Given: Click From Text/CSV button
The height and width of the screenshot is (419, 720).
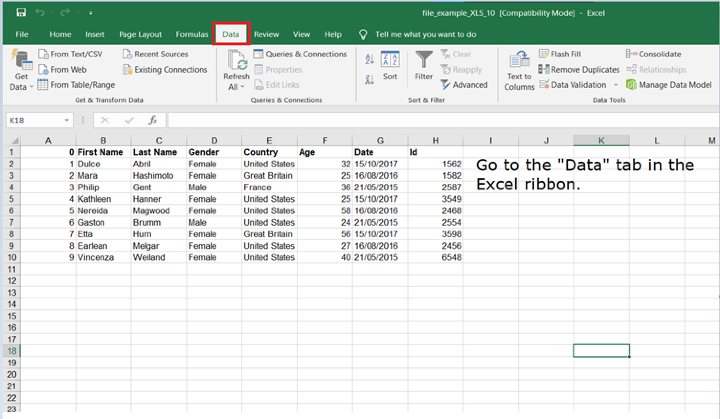Looking at the screenshot, I should tap(75, 54).
